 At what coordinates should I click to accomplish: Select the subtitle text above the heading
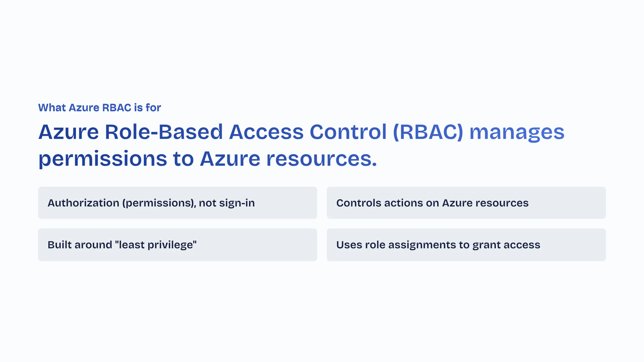99,108
